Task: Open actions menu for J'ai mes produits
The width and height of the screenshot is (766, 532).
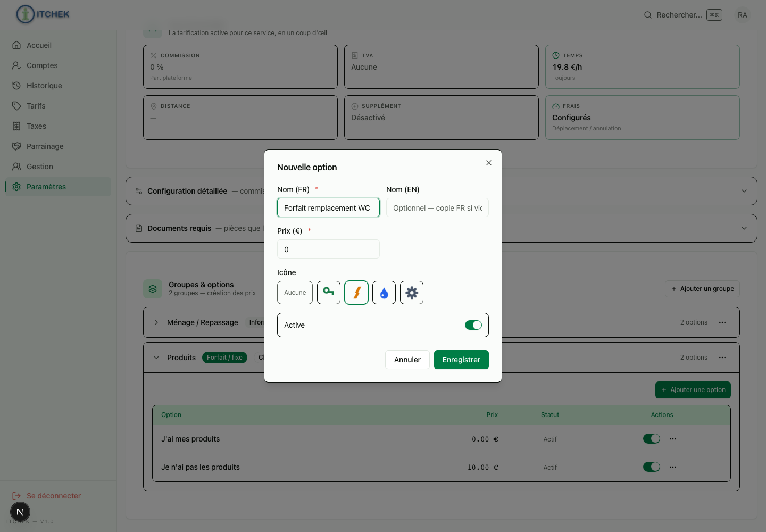Action: coord(673,439)
